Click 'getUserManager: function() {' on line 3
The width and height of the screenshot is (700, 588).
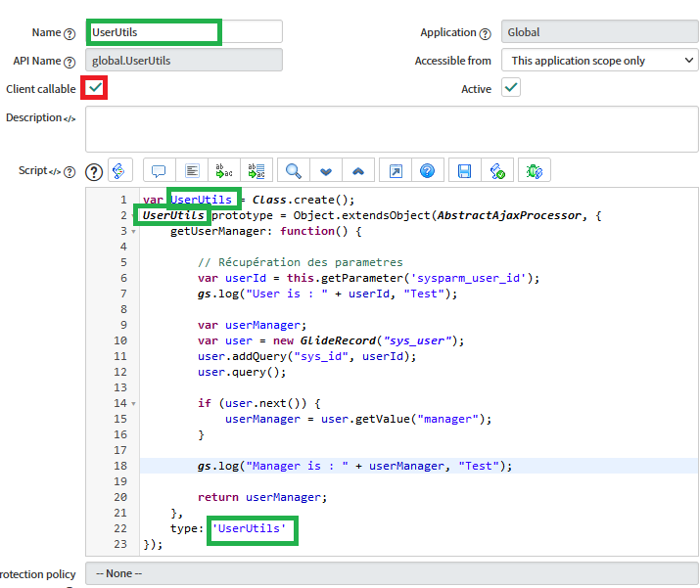coord(265,231)
